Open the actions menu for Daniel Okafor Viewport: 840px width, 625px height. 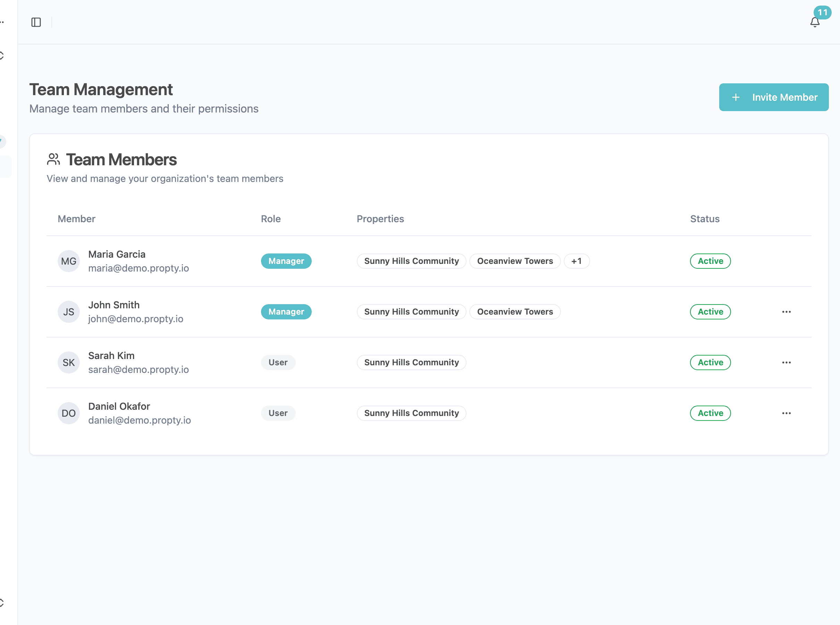pyautogui.click(x=787, y=413)
